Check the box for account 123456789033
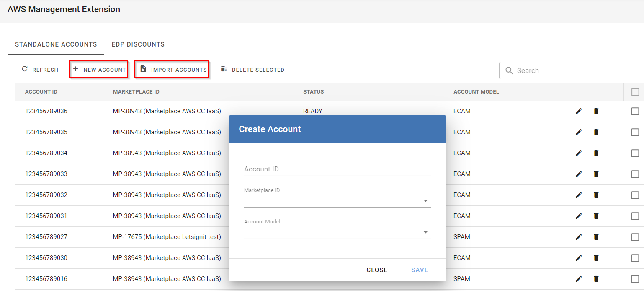Viewport: 644px width, 291px height. click(x=635, y=174)
